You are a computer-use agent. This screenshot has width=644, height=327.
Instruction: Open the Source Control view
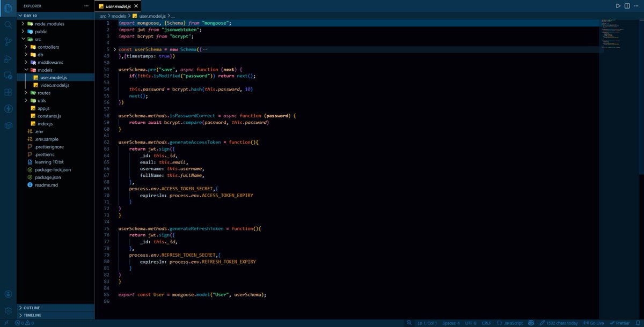pos(8,41)
